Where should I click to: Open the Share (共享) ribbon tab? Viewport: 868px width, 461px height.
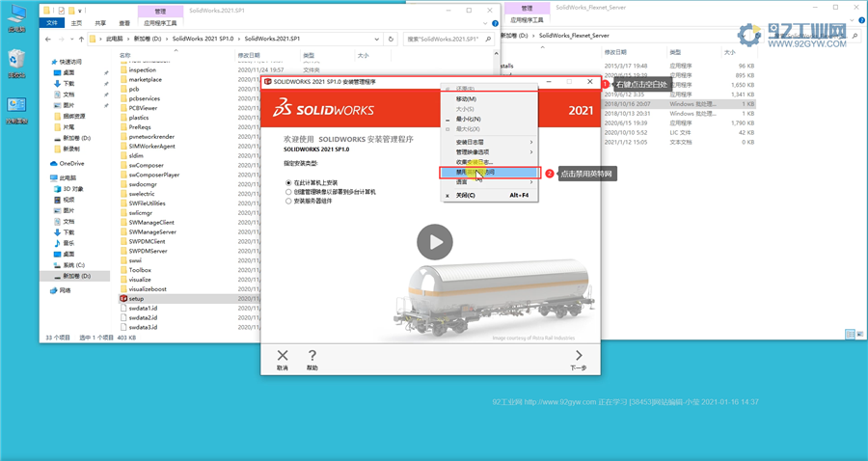[100, 23]
